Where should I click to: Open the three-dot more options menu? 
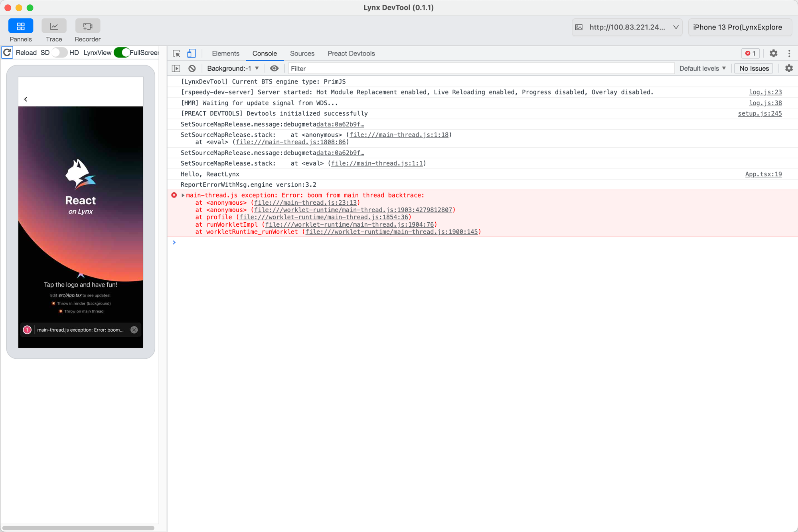(x=789, y=53)
